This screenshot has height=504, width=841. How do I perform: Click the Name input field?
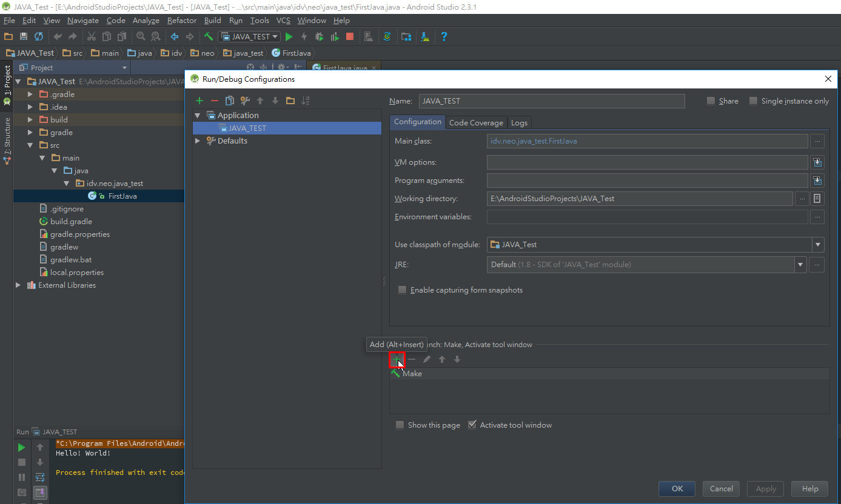pos(551,101)
